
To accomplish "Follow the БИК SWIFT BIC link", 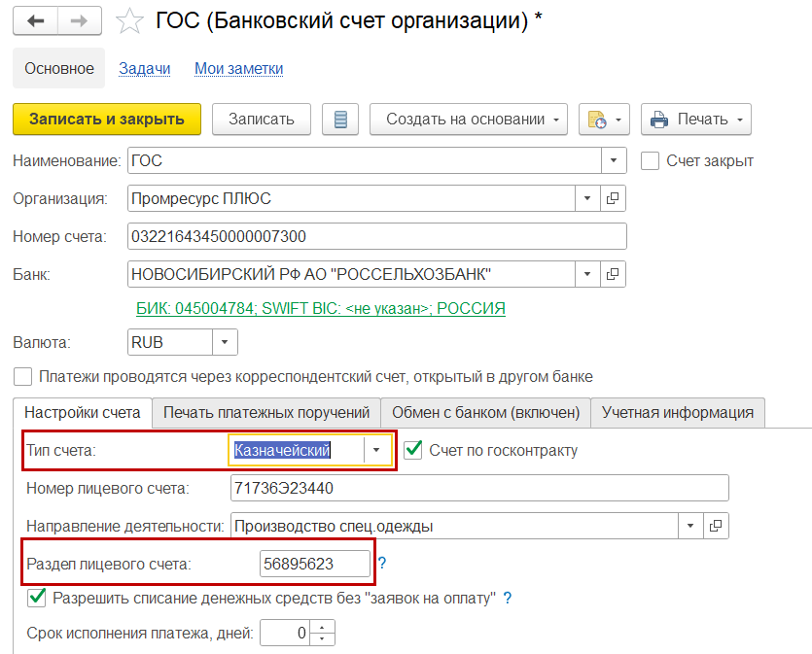I will (320, 308).
